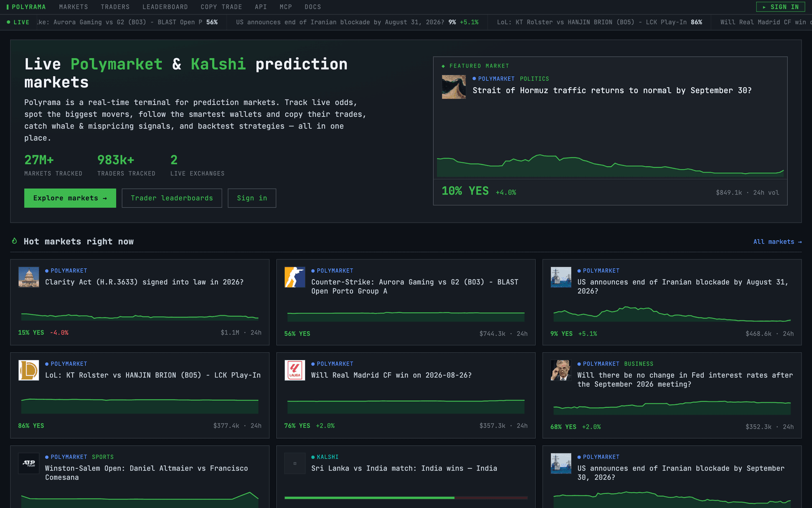Click the 15% YES value on Clarity Act card
The width and height of the screenshot is (812, 508).
click(x=31, y=333)
